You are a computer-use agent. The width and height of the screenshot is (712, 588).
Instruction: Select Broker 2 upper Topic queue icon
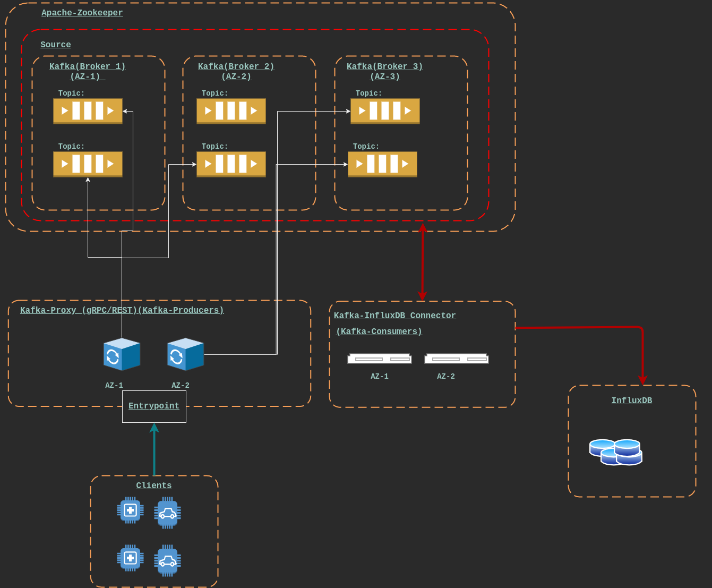pyautogui.click(x=231, y=111)
